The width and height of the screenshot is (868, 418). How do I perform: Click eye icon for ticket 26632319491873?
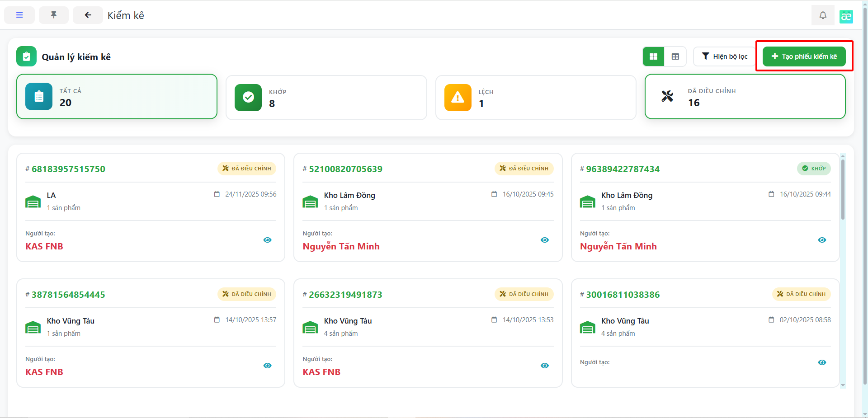point(544,366)
